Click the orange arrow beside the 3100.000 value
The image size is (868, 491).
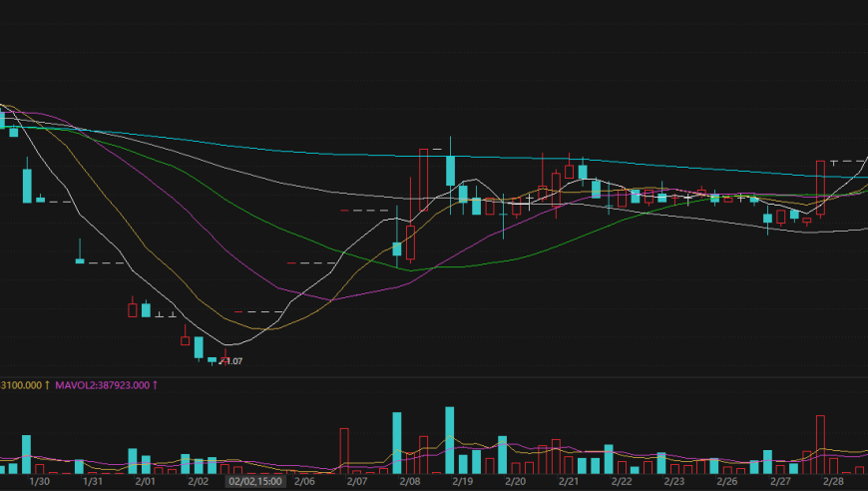[47, 384]
